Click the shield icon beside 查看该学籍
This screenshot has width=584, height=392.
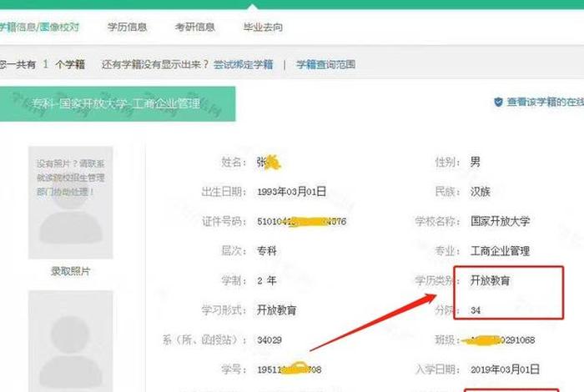pyautogui.click(x=498, y=103)
